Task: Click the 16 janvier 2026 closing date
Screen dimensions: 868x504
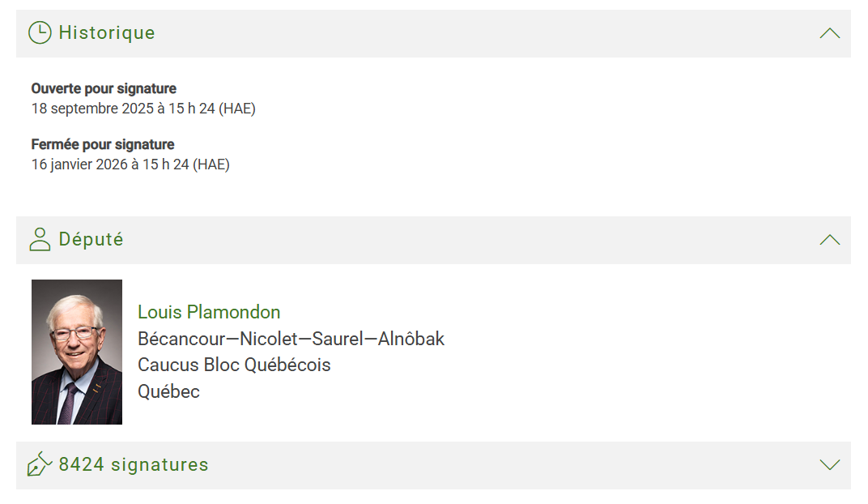Action: [x=130, y=164]
